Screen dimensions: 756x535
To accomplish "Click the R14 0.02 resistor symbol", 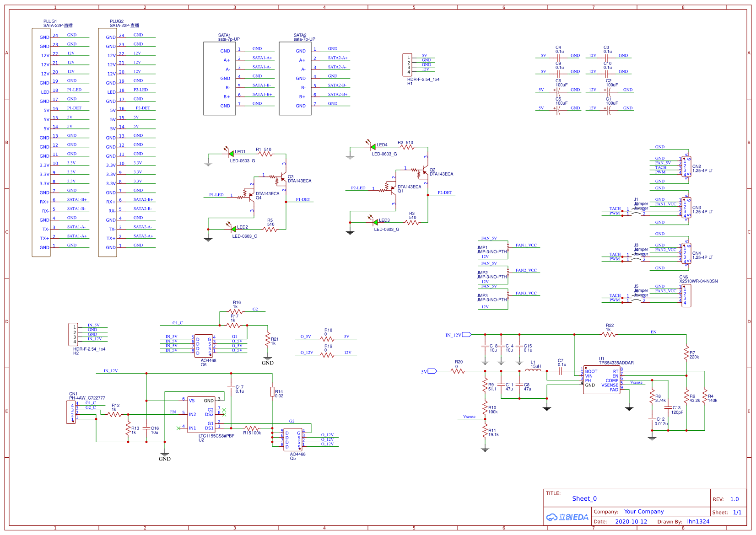I will point(272,392).
